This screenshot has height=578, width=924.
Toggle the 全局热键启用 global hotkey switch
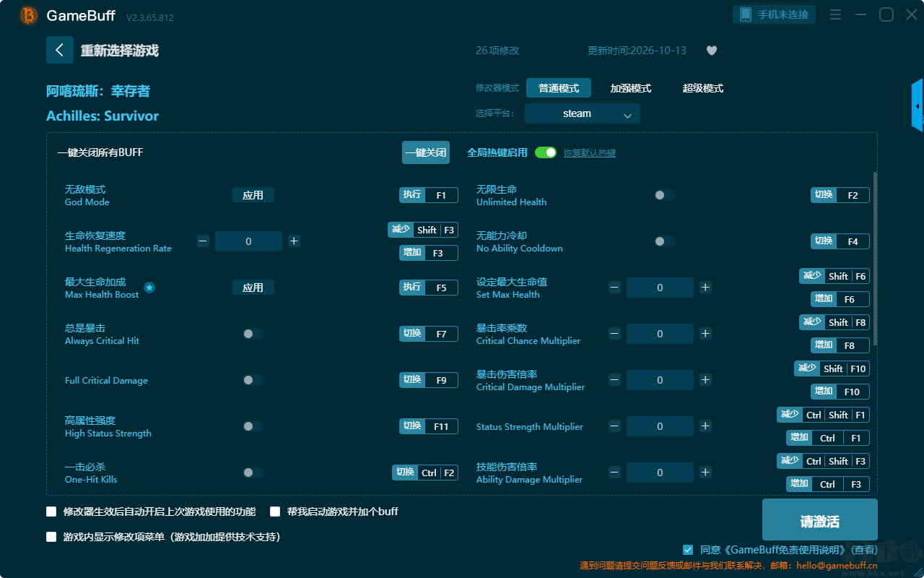point(546,152)
